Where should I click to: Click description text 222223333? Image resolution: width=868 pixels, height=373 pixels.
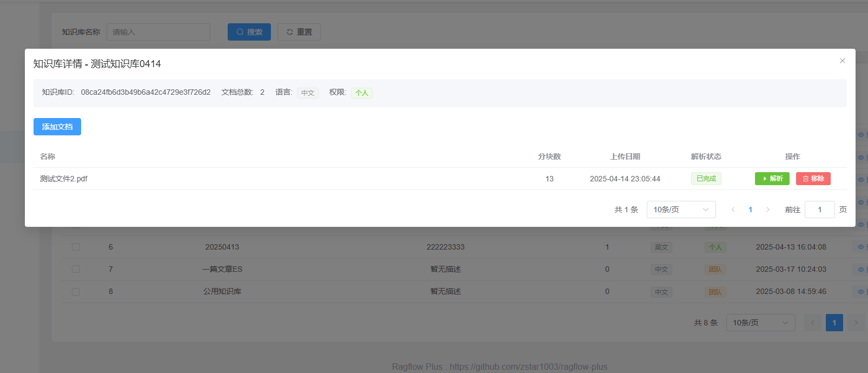pyautogui.click(x=446, y=247)
